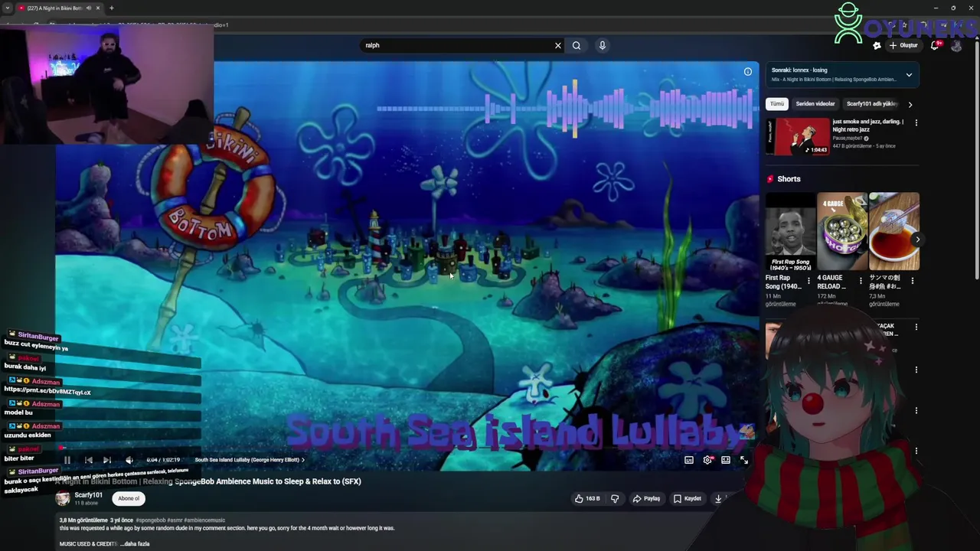Expand the Sonraki mix playlist panel
This screenshot has height=551, width=980.
909,75
